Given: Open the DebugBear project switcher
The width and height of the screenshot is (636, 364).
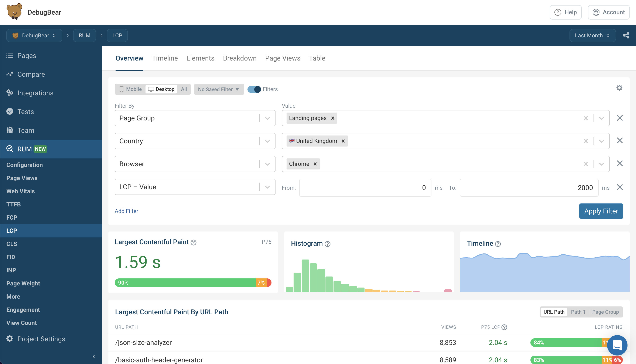Looking at the screenshot, I should (x=34, y=35).
